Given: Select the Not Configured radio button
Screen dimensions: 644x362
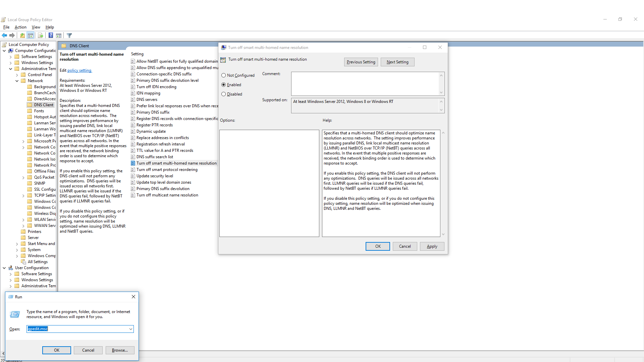Looking at the screenshot, I should 223,75.
